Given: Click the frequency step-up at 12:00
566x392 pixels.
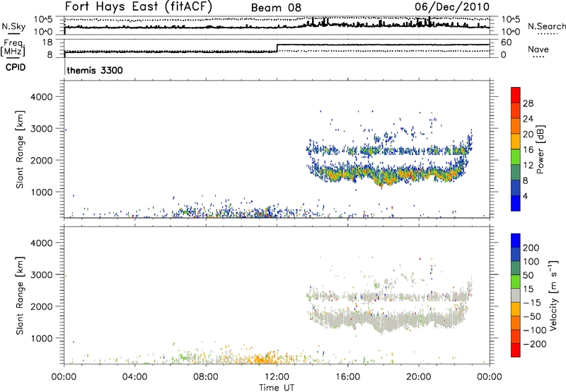Looking at the screenshot, I should [x=277, y=48].
